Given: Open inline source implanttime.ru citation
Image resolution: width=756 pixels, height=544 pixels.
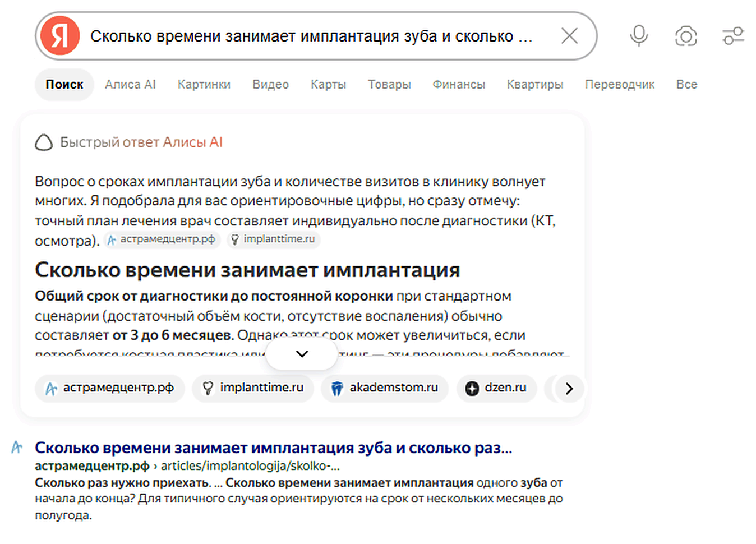Looking at the screenshot, I should coord(273,239).
